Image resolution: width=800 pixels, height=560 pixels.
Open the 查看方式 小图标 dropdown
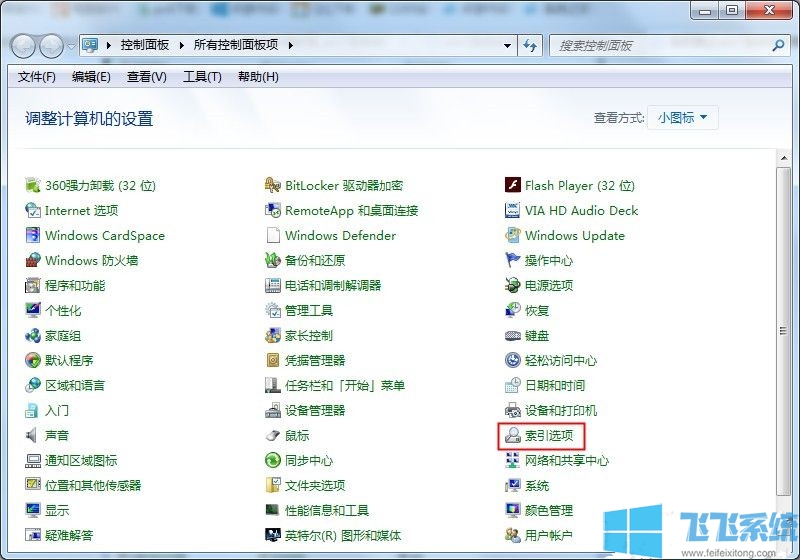pyautogui.click(x=683, y=118)
